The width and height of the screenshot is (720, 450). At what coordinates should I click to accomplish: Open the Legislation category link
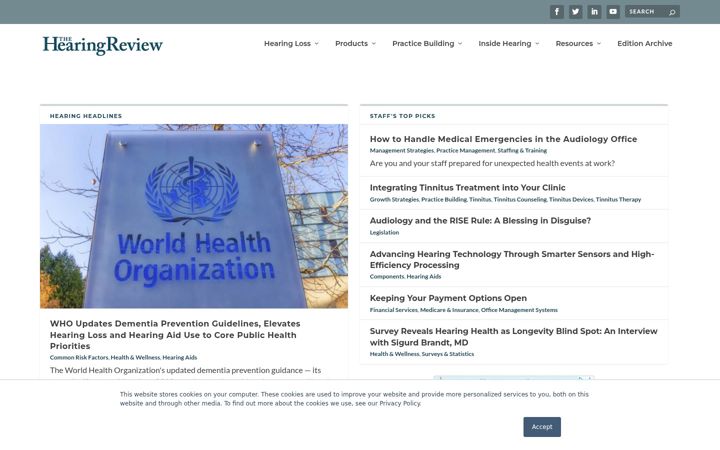pos(384,232)
